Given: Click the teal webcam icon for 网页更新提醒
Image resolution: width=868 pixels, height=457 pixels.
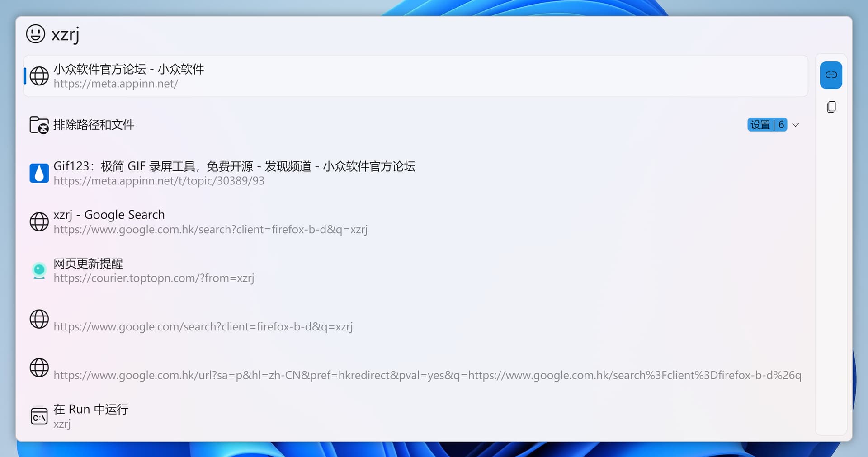Looking at the screenshot, I should [39, 270].
